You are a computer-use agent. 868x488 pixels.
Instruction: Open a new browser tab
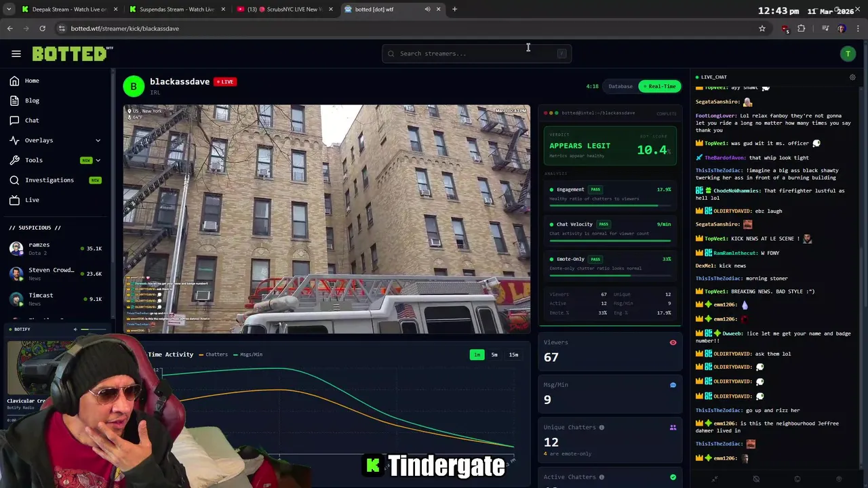[454, 9]
